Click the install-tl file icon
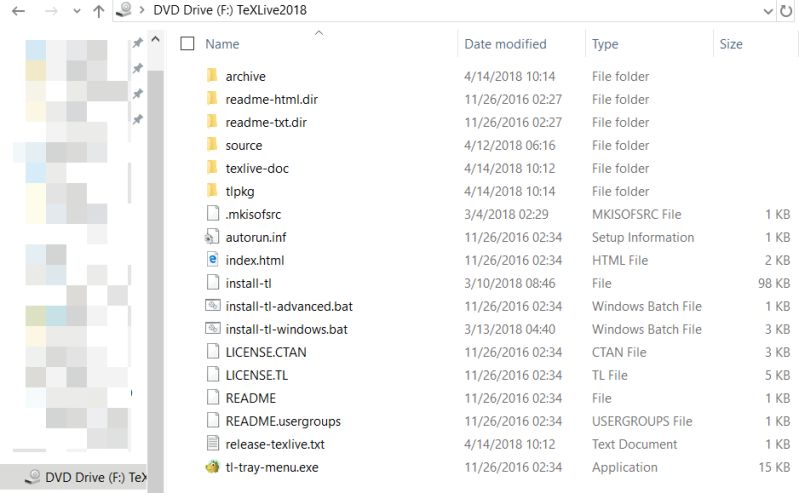The width and height of the screenshot is (799, 493). click(212, 282)
